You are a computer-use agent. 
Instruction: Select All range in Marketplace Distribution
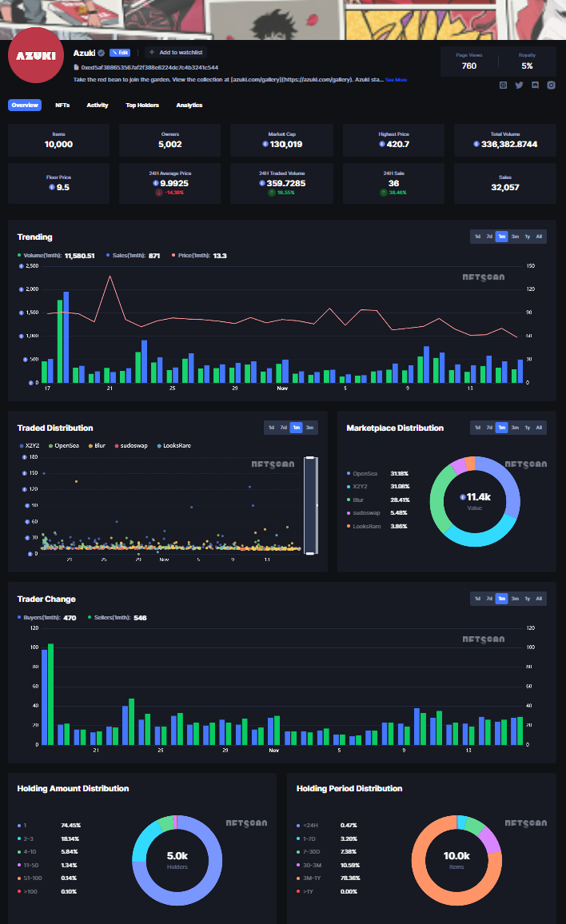(x=539, y=428)
